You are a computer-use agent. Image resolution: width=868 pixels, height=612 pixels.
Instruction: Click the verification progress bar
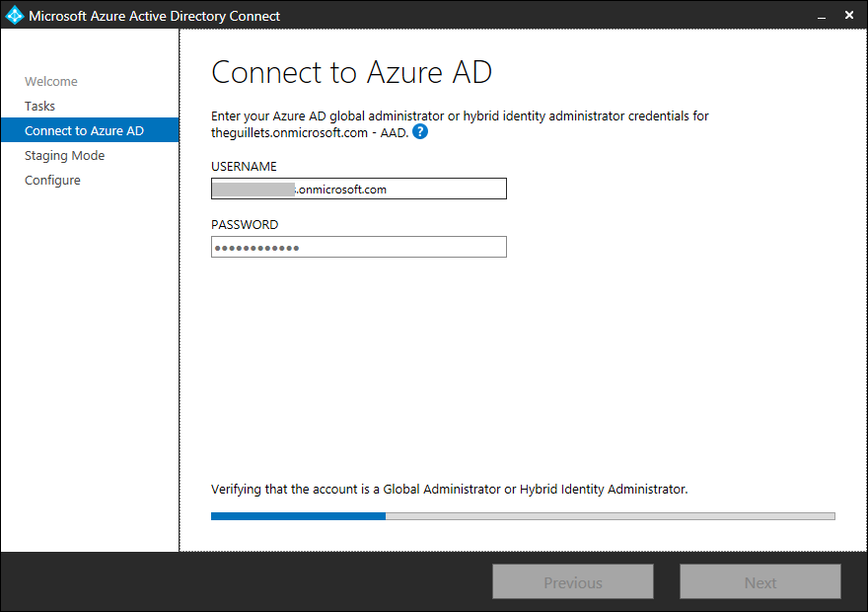pos(523,516)
